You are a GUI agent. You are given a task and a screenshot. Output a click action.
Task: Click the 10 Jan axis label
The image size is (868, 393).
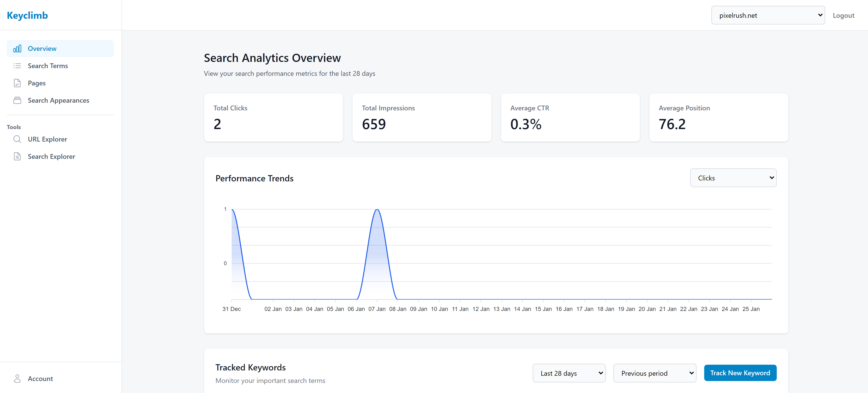point(439,309)
